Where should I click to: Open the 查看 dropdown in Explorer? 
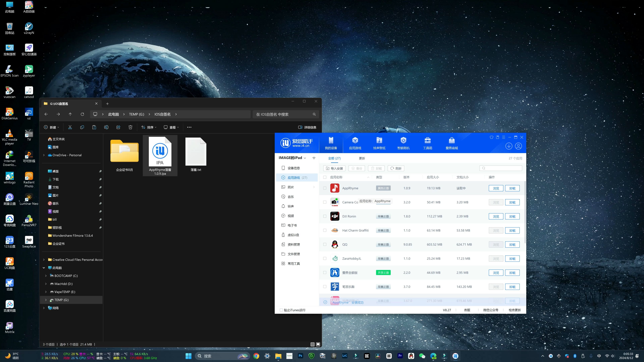[x=171, y=127]
